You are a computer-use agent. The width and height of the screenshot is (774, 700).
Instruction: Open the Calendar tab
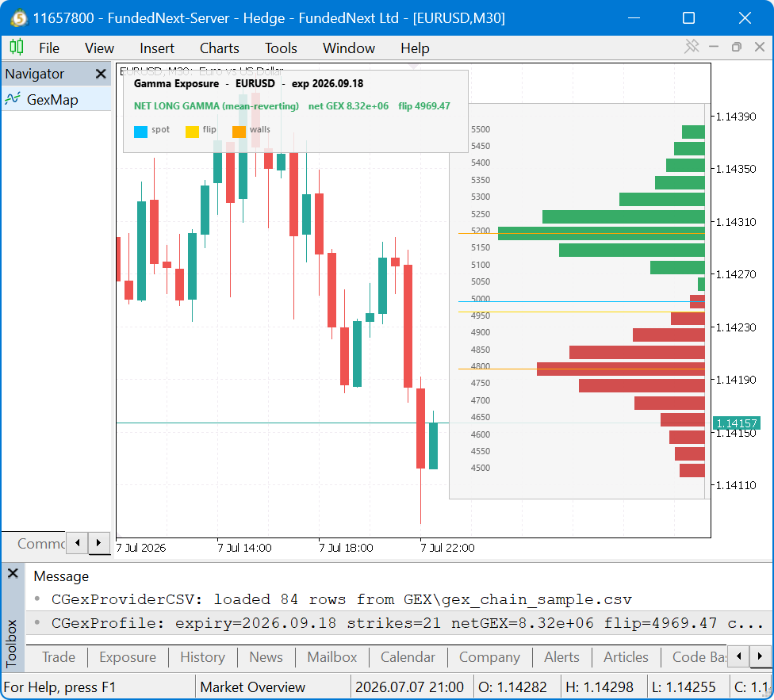point(408,657)
